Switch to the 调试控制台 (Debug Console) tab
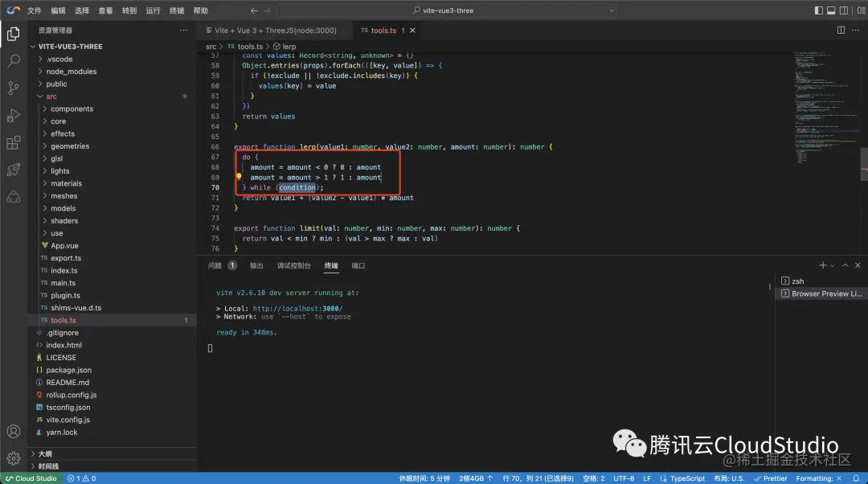The height and width of the screenshot is (484, 868). [x=294, y=266]
